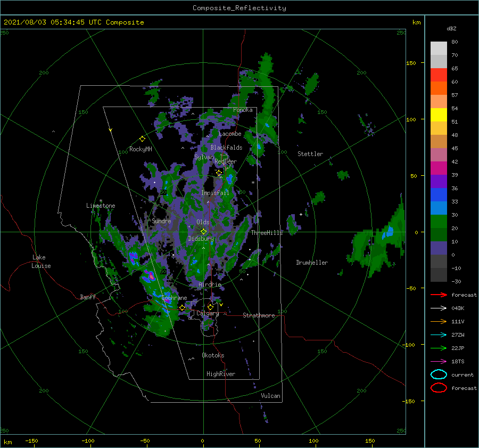Pick the slate-blue swatch between 10 and 0 dBZ
479x448 pixels.
439,248
